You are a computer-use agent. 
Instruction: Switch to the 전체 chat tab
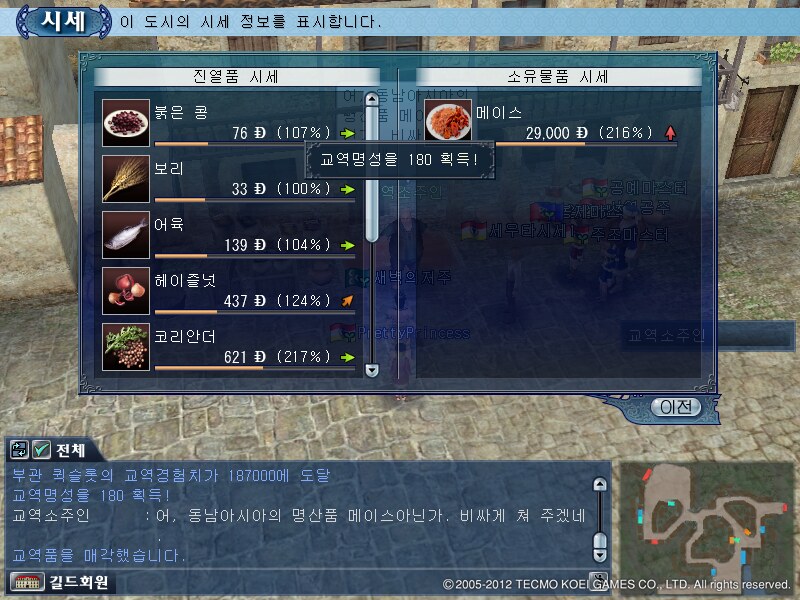pyautogui.click(x=70, y=451)
